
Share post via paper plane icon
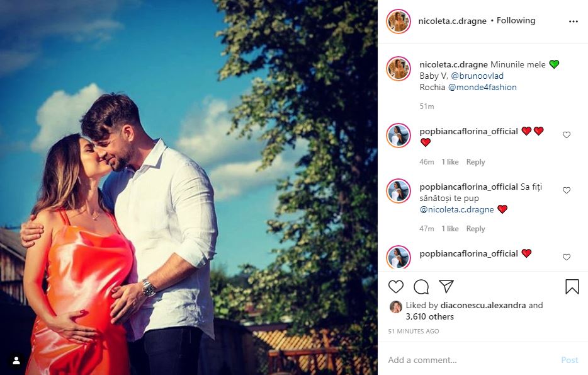click(446, 286)
